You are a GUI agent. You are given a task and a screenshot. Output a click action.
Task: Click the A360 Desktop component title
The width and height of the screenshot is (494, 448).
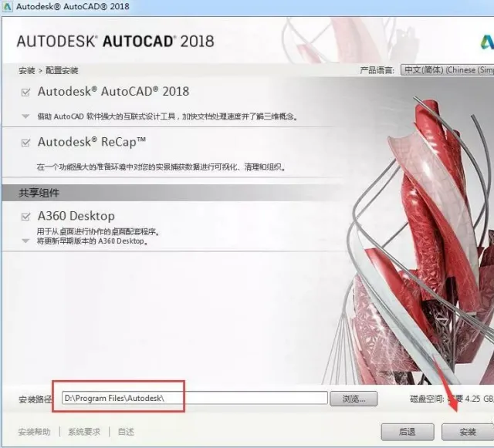tap(76, 216)
